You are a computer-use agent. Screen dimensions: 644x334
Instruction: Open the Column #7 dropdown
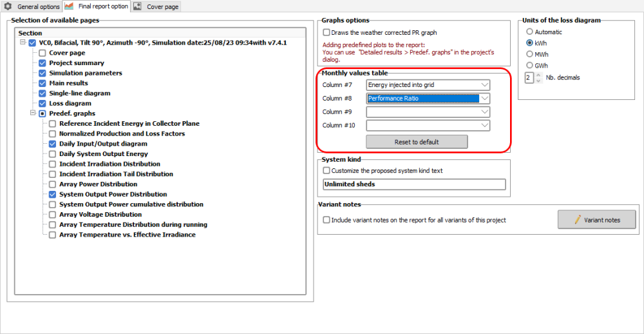point(484,85)
